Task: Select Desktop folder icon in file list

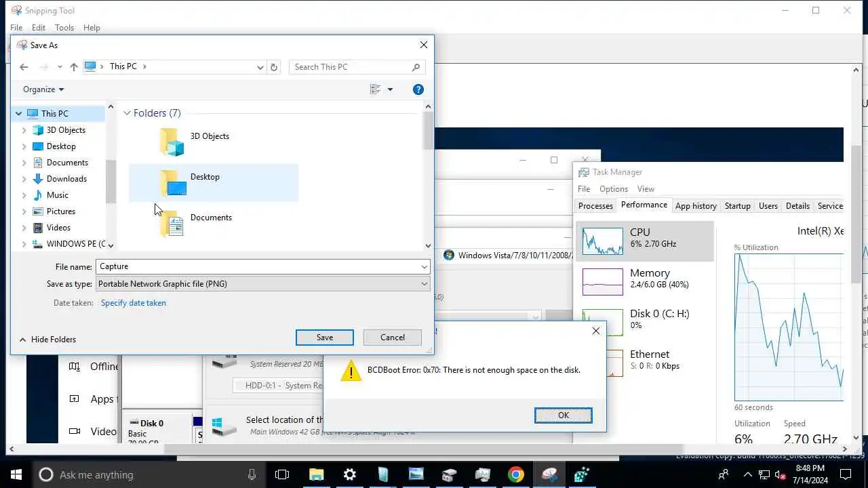Action: click(x=172, y=183)
